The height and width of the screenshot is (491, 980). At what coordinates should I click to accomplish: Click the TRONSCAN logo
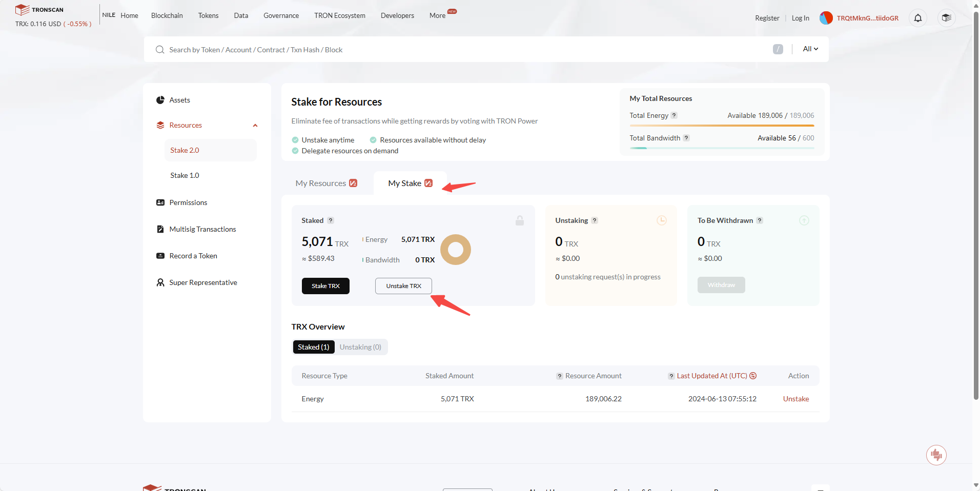(39, 10)
